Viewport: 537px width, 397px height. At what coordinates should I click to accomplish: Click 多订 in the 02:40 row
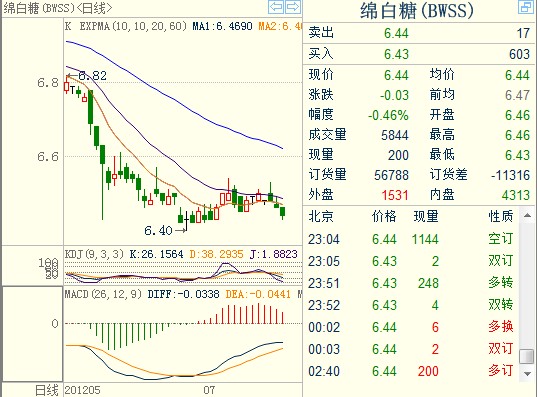[501, 370]
